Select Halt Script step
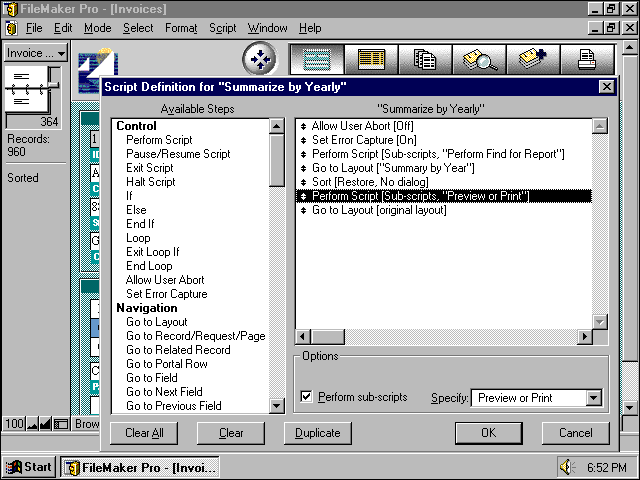The image size is (640, 480). pos(151,182)
